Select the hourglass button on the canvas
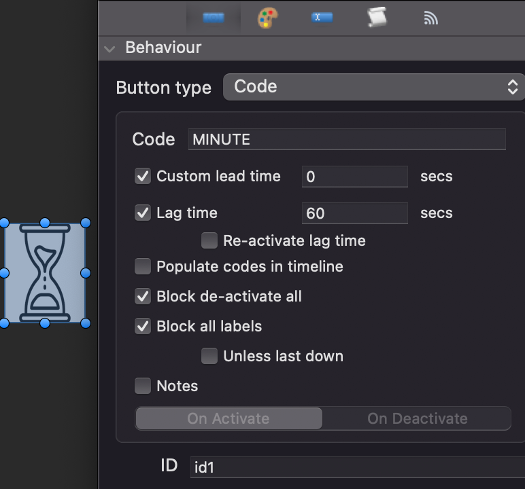526x490 pixels. (x=45, y=273)
